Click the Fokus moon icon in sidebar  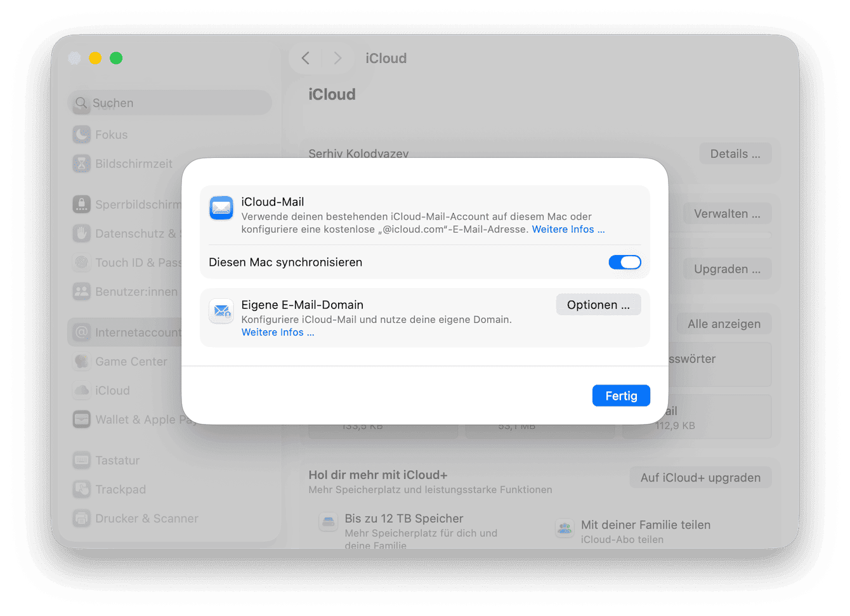(x=82, y=134)
